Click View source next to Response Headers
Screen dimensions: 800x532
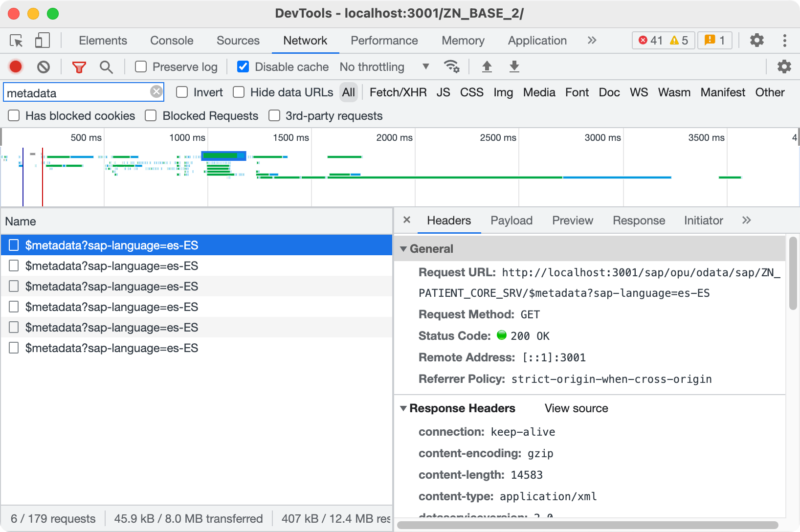576,408
